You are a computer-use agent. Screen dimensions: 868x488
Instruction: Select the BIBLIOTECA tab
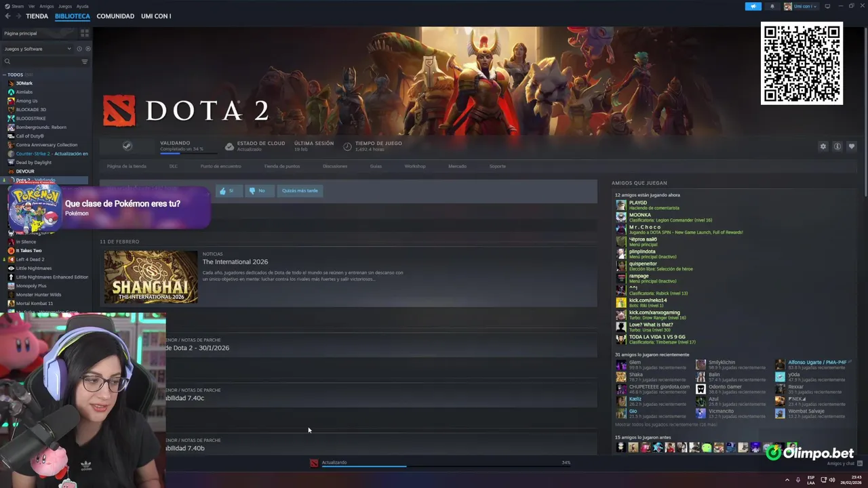[x=73, y=16]
